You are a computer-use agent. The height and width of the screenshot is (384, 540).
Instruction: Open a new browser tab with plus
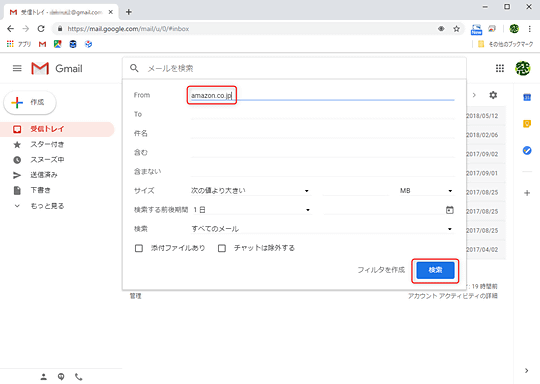[129, 12]
